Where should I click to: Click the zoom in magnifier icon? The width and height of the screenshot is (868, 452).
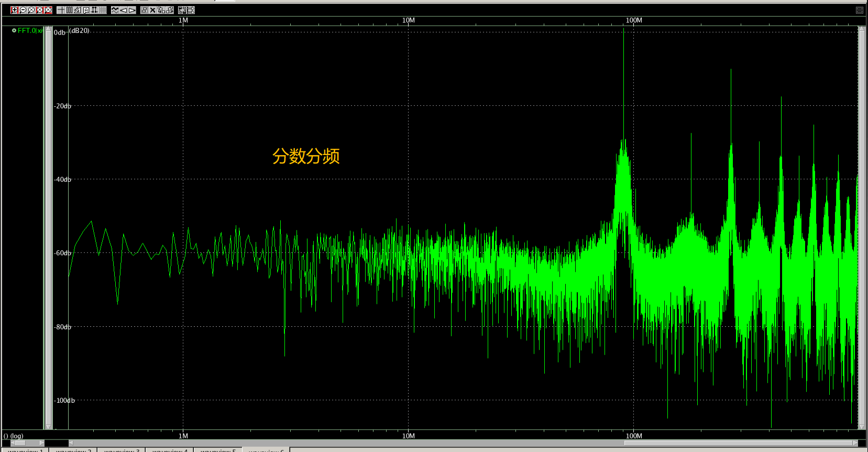[15, 10]
